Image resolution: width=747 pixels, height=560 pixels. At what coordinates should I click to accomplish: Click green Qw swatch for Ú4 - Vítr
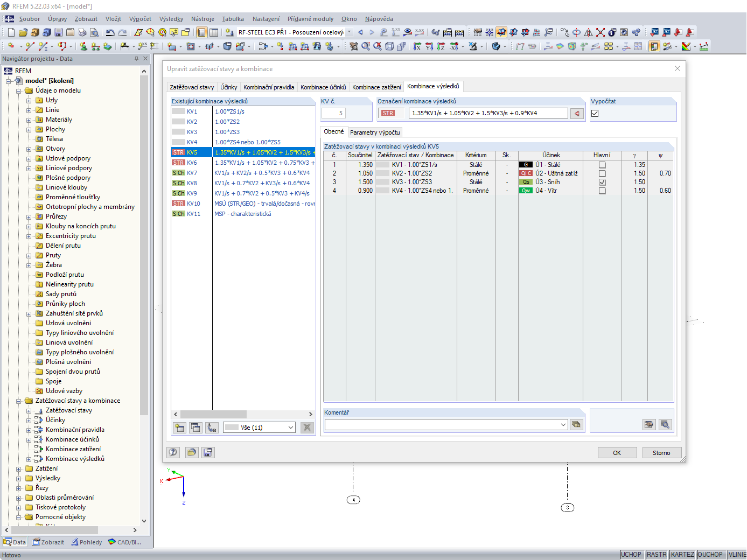tap(526, 191)
